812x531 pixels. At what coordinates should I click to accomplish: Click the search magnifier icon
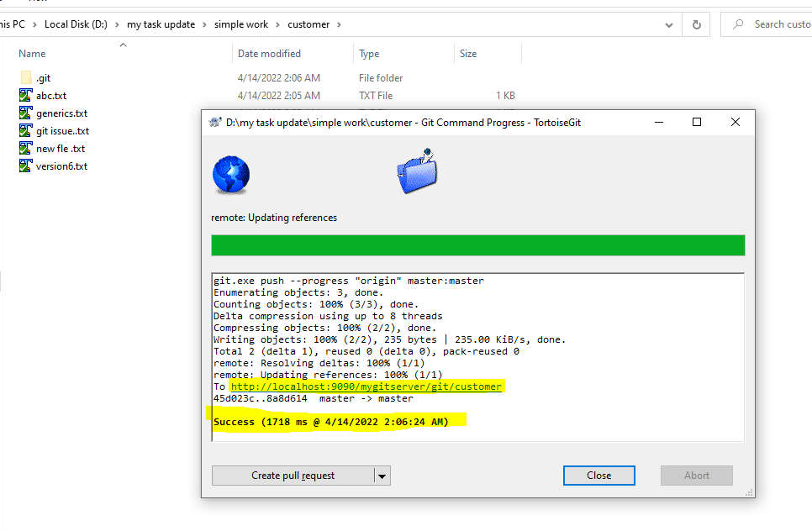(x=739, y=24)
